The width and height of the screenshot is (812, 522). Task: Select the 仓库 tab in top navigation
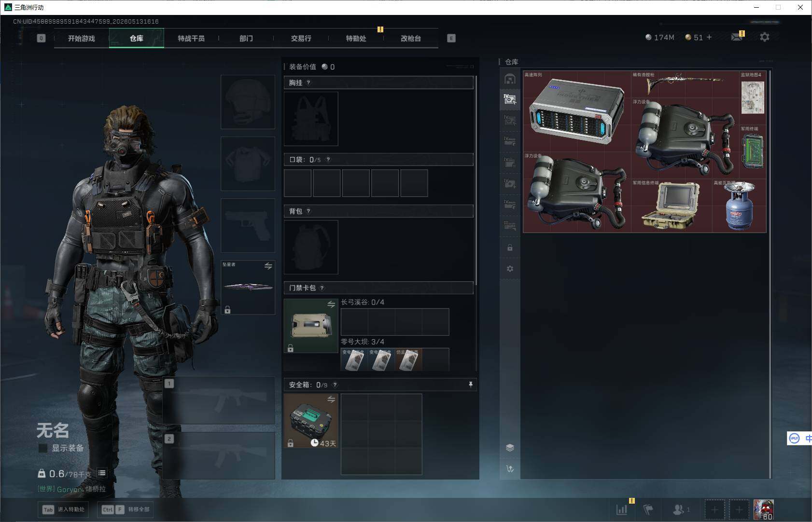click(x=137, y=38)
